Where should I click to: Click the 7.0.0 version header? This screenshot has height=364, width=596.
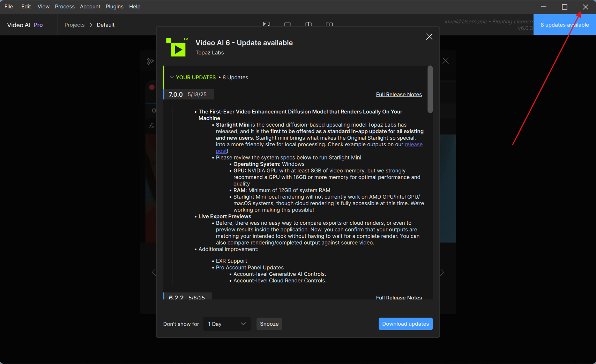point(188,95)
